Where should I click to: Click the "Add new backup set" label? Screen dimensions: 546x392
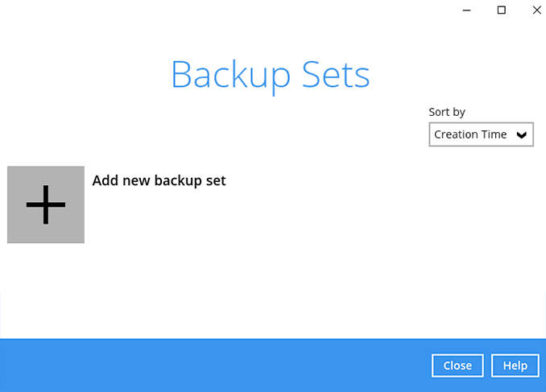click(159, 181)
